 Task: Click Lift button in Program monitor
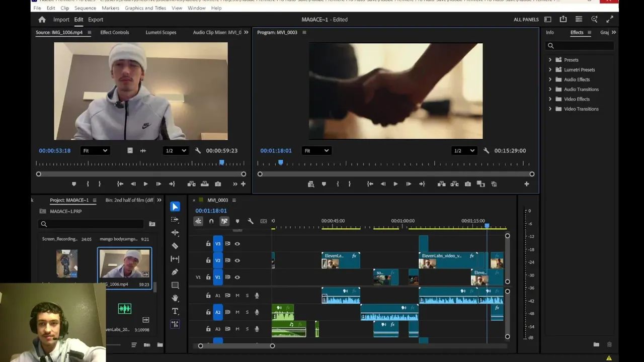(441, 184)
